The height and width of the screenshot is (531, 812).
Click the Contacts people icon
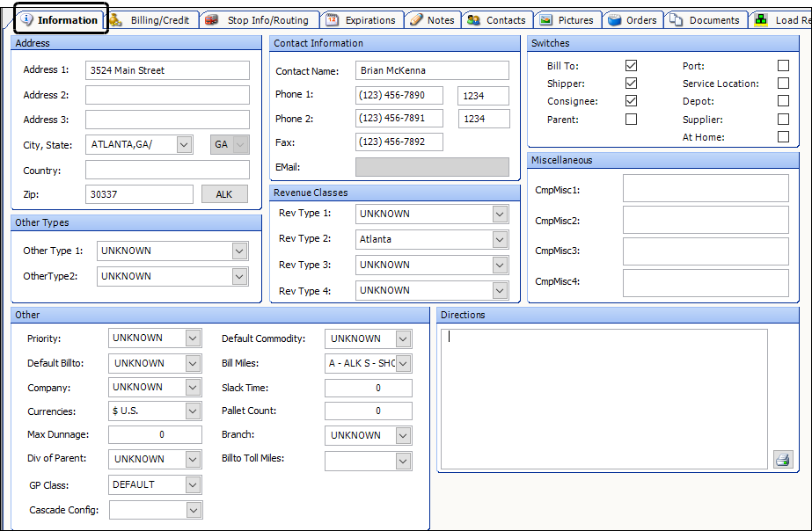pyautogui.click(x=473, y=20)
